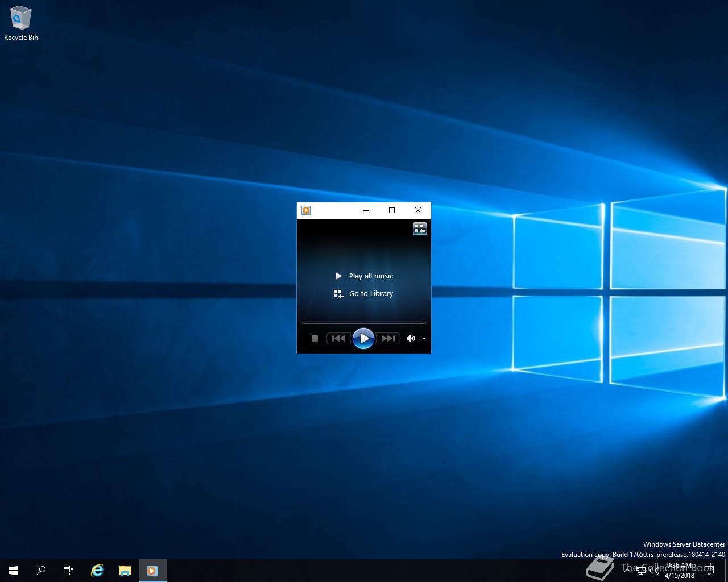Screen dimensions: 728x582
Task: Close the Media Player window
Action: (418, 210)
